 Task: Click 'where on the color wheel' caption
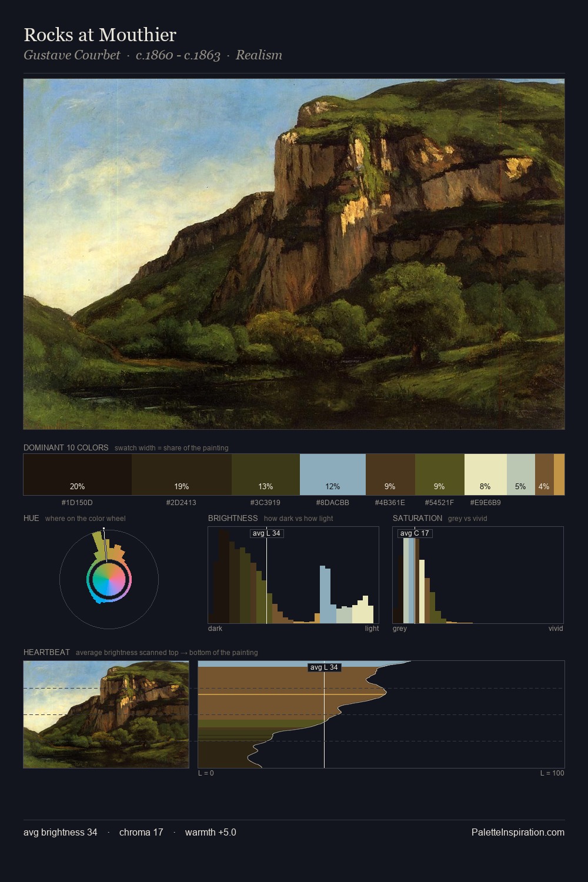(85, 519)
